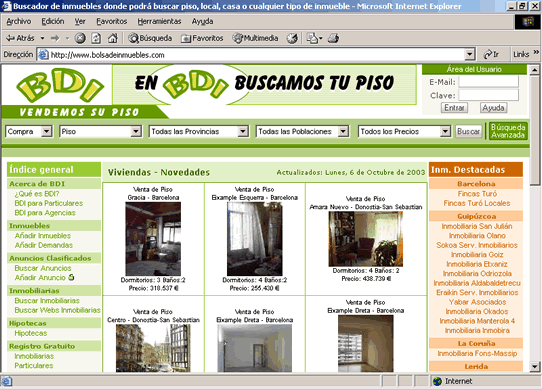Screen dimensions: 542x390
Task: Open the Búsqueda search toolbar button
Action: tap(150, 38)
